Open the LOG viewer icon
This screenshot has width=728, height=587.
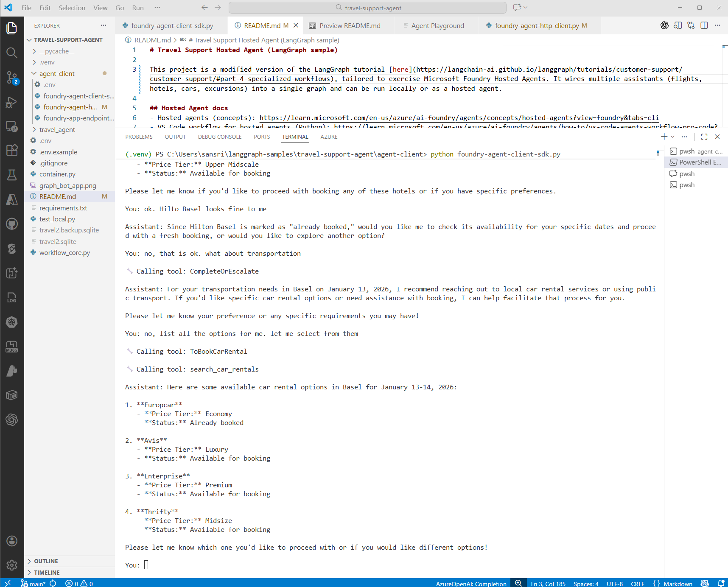point(12,297)
